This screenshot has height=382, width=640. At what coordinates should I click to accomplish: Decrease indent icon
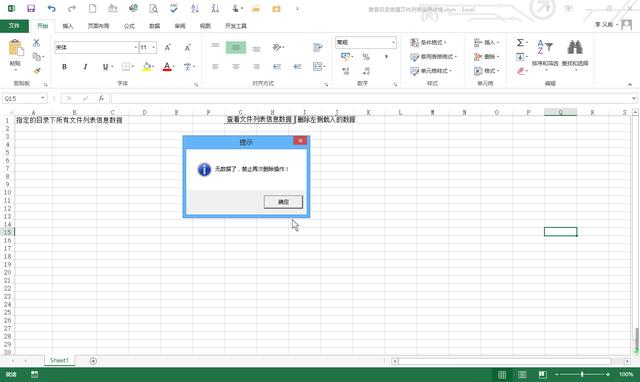click(277, 67)
